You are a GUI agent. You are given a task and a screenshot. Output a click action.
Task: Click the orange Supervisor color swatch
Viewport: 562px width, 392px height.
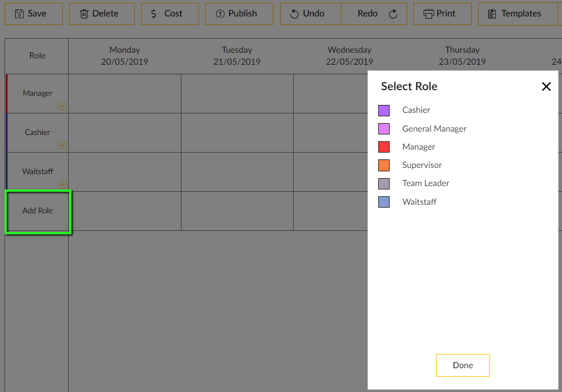coord(385,165)
